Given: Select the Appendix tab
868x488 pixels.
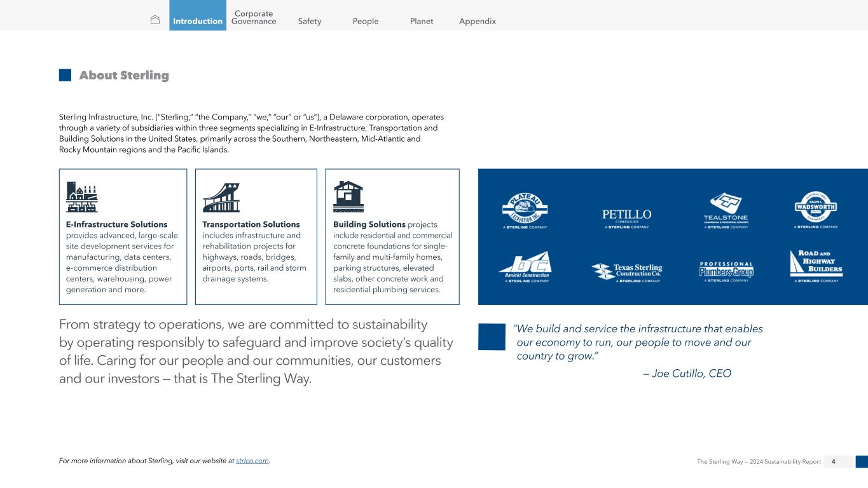Looking at the screenshot, I should (478, 21).
